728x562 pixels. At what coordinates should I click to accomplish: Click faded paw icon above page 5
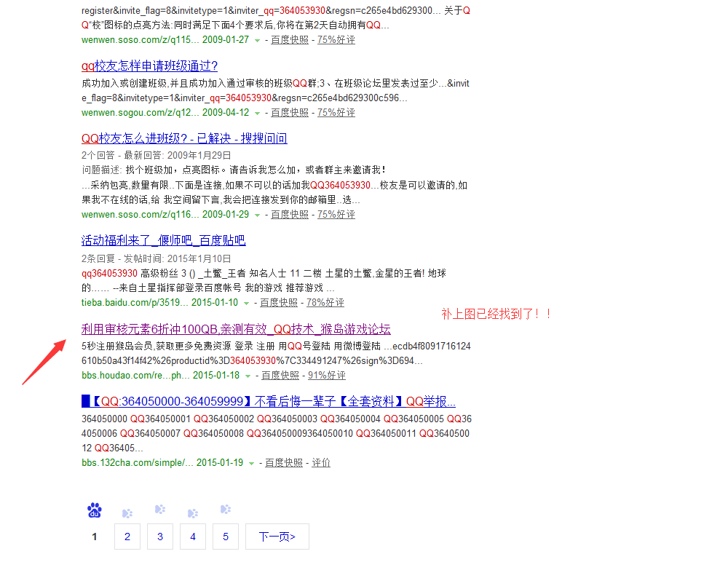coord(226,509)
